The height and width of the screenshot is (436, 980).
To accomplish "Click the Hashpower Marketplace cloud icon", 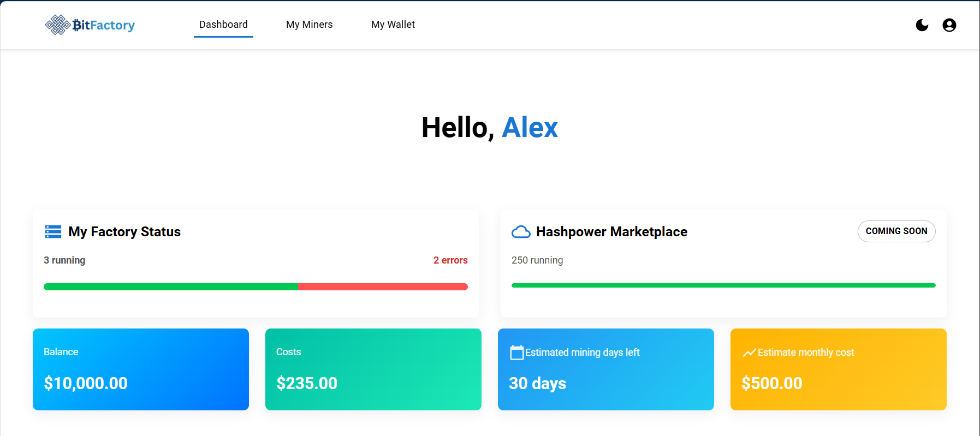I will (x=521, y=232).
